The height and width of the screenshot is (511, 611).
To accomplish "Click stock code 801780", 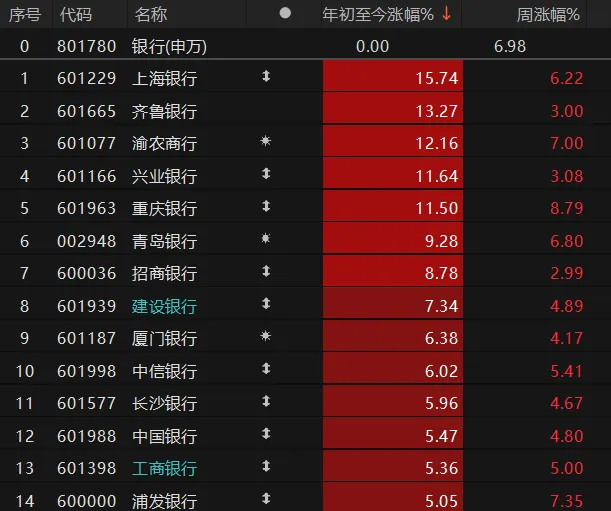I will pos(87,46).
